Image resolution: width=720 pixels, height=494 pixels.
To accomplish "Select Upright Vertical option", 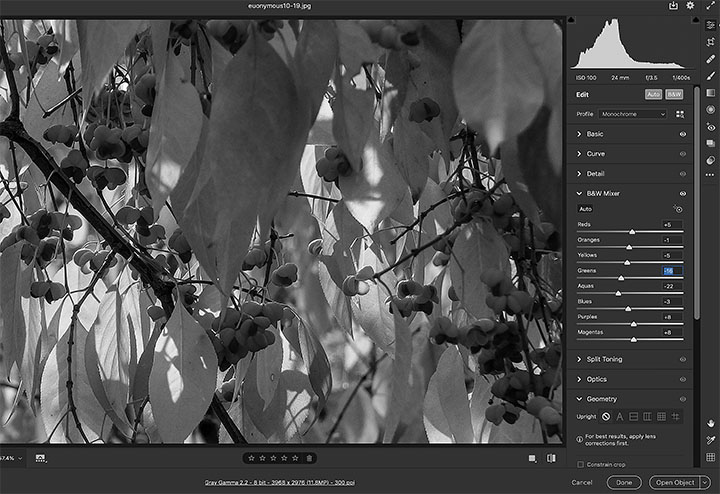I will coord(647,417).
